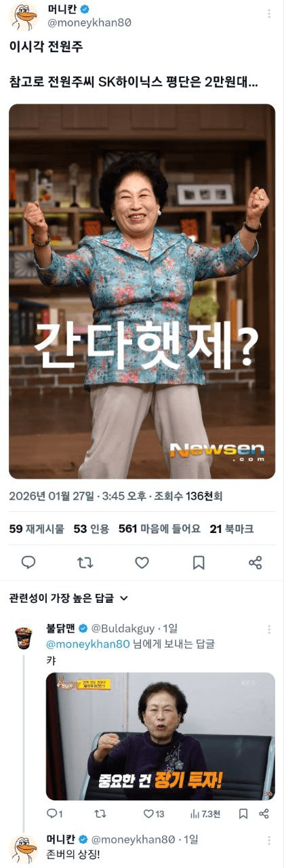Open the 간다햇제? photo in tweet
Viewport: 284px width, 868px height.
[142, 292]
